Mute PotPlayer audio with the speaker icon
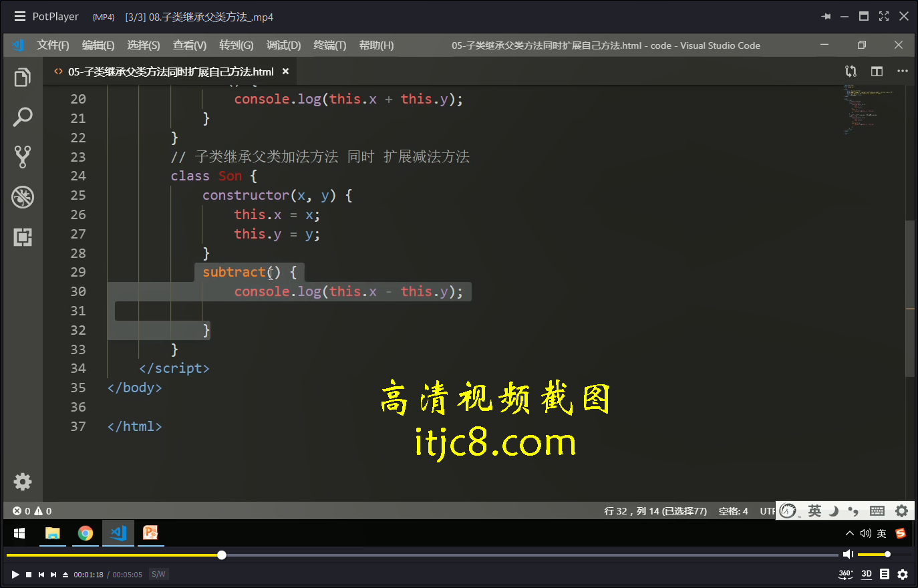This screenshot has width=918, height=588. click(848, 555)
